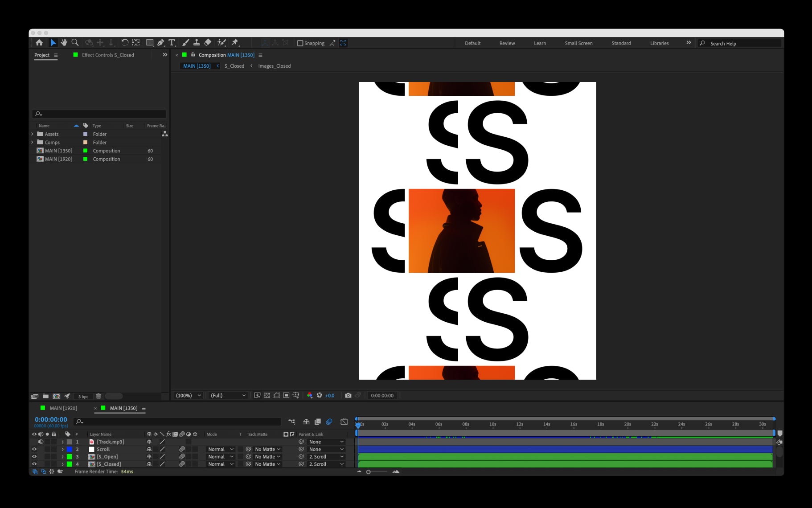This screenshot has width=812, height=508.
Task: Select the Rotation tool
Action: [x=125, y=43]
